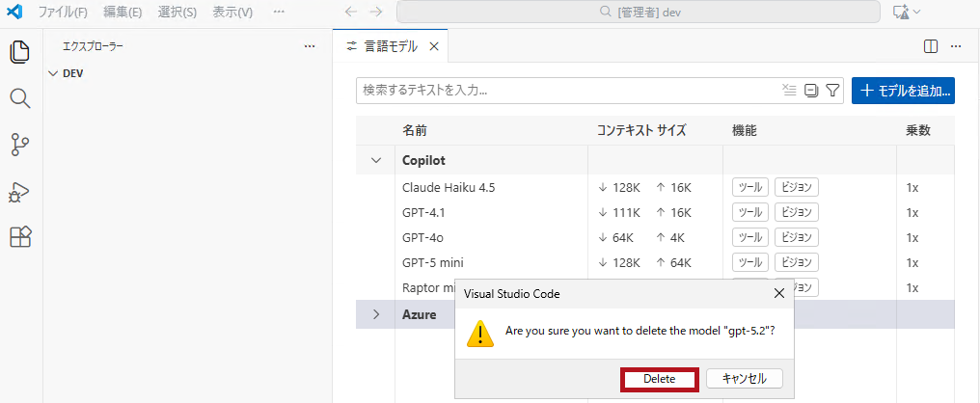980x403 pixels.
Task: Show more menus via title bar ellipsis
Action: [x=280, y=12]
